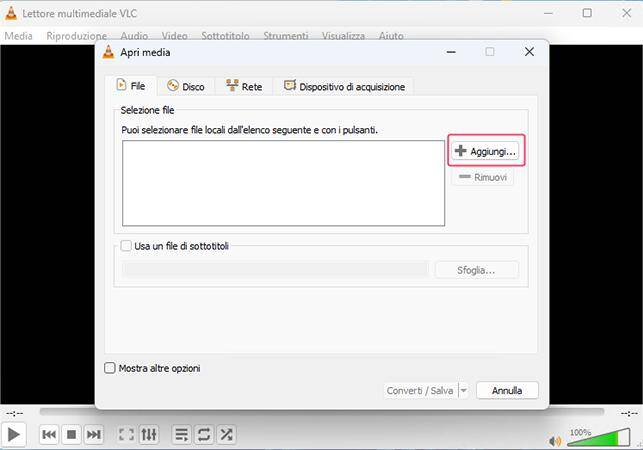Show the playlist icon
Image resolution: width=643 pixels, height=450 pixels.
click(x=181, y=434)
